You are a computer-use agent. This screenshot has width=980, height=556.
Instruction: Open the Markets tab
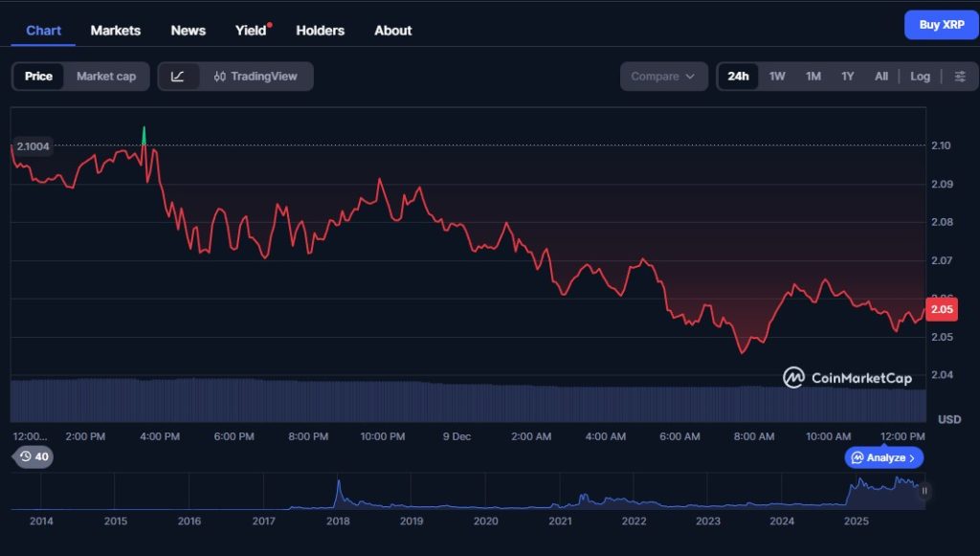tap(116, 31)
